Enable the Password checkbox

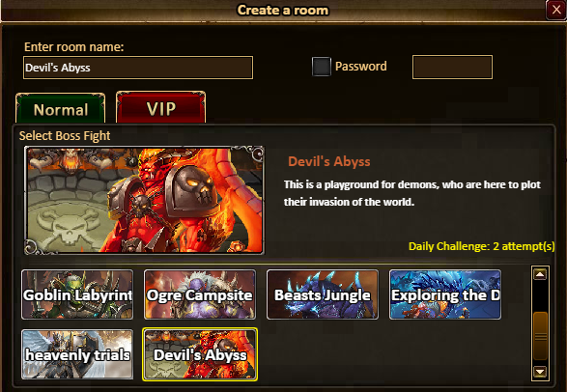point(321,67)
